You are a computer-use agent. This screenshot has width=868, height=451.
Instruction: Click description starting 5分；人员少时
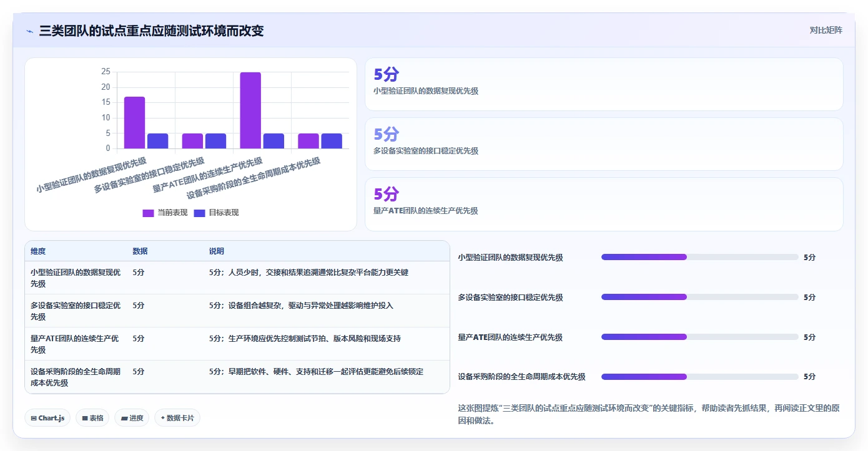(x=308, y=273)
